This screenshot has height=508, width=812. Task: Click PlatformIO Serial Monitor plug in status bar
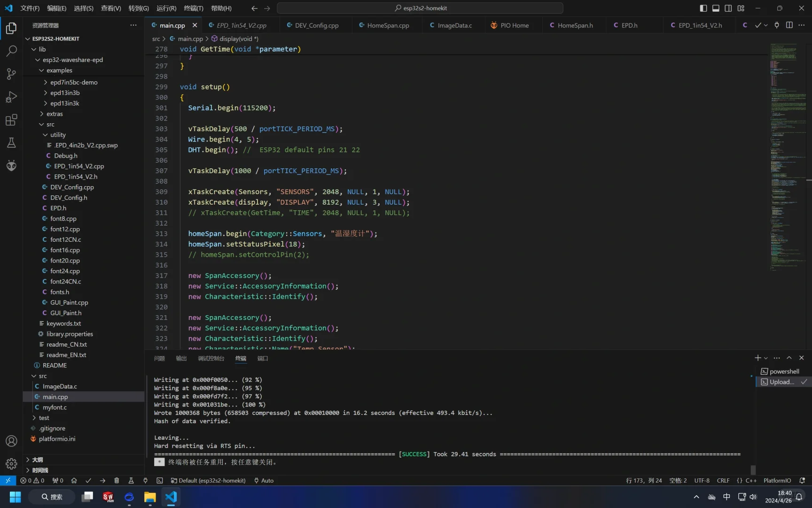pyautogui.click(x=145, y=481)
